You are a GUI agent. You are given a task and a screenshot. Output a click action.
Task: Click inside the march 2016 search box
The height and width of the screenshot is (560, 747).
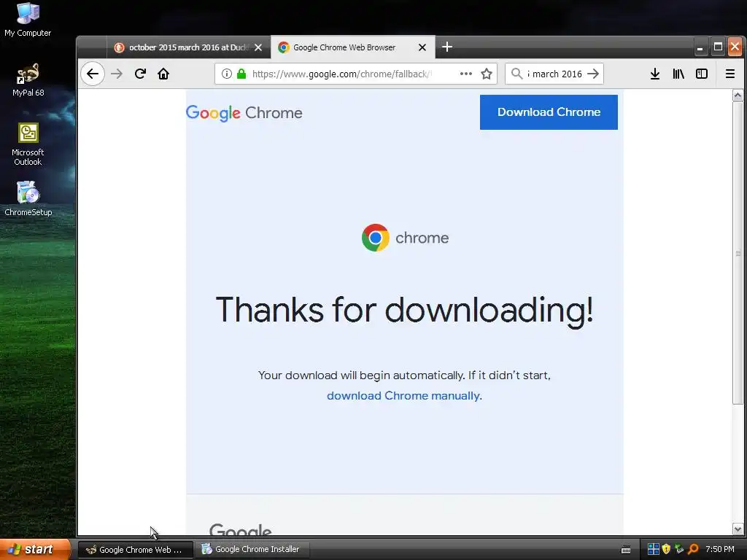pyautogui.click(x=554, y=74)
